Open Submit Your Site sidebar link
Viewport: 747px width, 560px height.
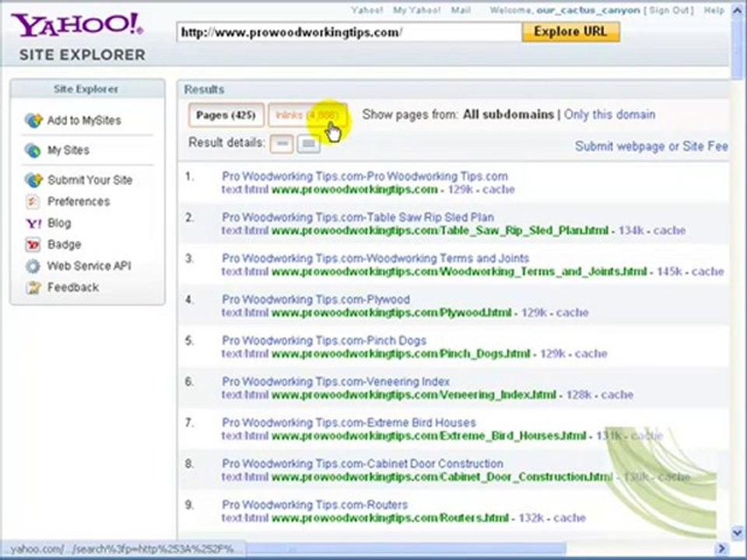tap(90, 180)
